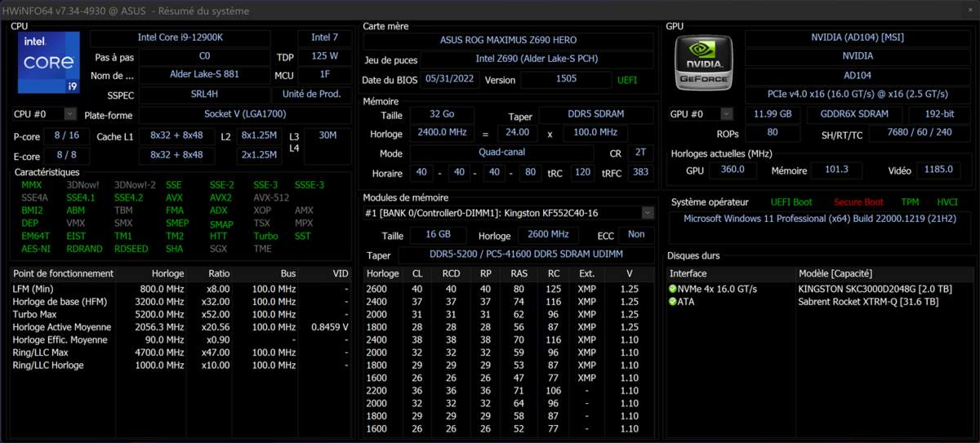Click the memory size 32 Go

pos(441,115)
